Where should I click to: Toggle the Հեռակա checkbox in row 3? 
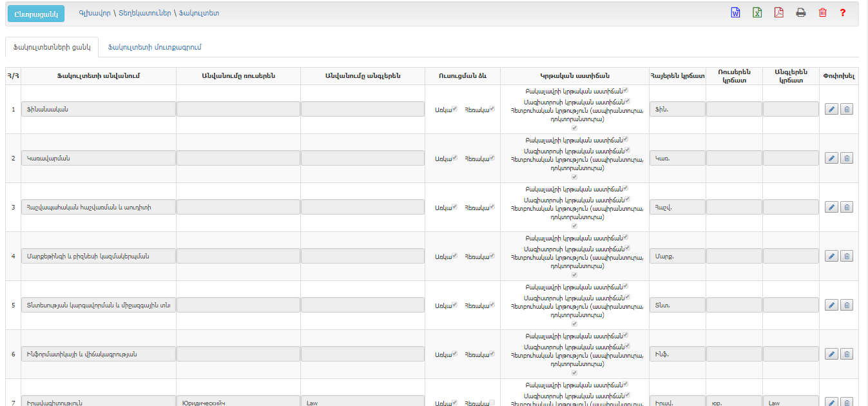492,207
